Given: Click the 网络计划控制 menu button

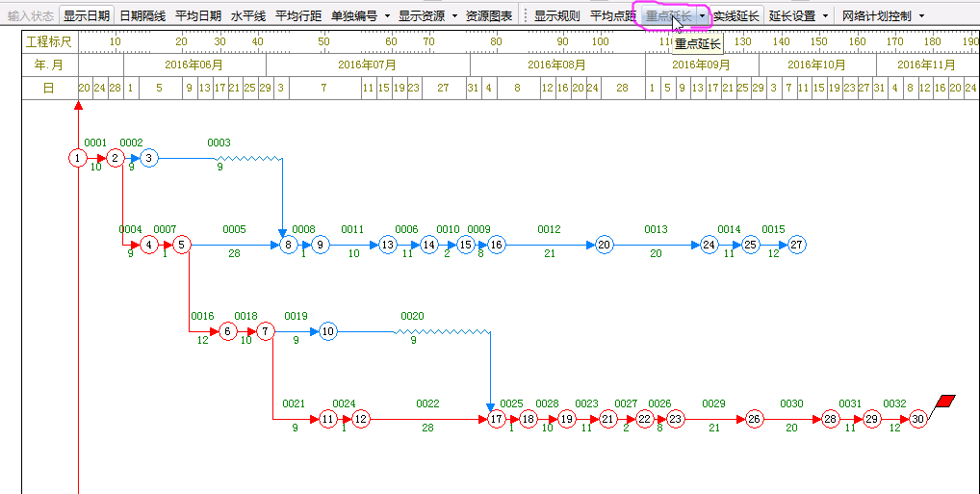Looking at the screenshot, I should (876, 15).
